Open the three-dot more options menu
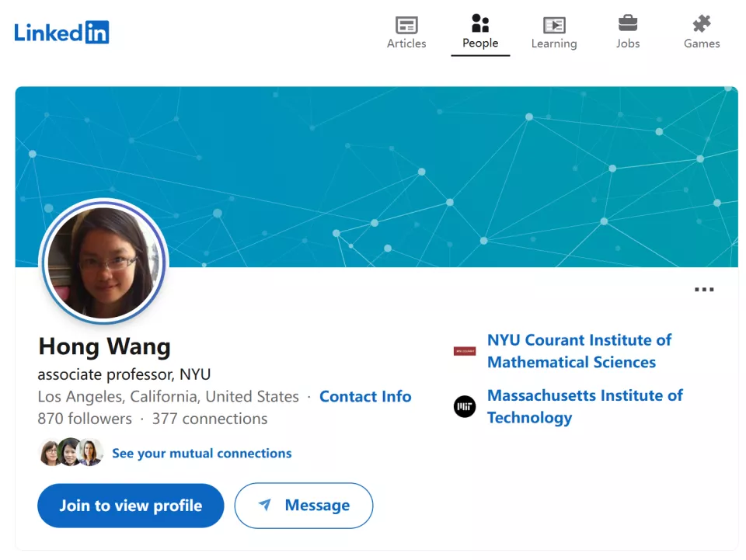The image size is (746, 560). 704,290
